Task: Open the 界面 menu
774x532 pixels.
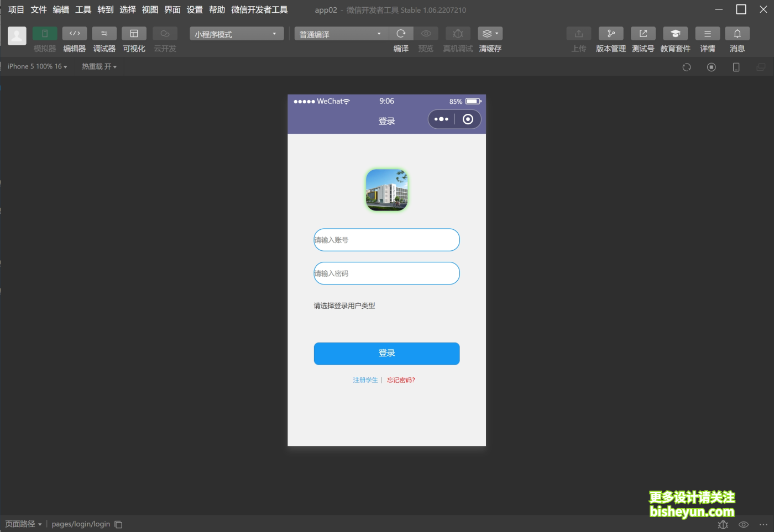Action: (172, 9)
